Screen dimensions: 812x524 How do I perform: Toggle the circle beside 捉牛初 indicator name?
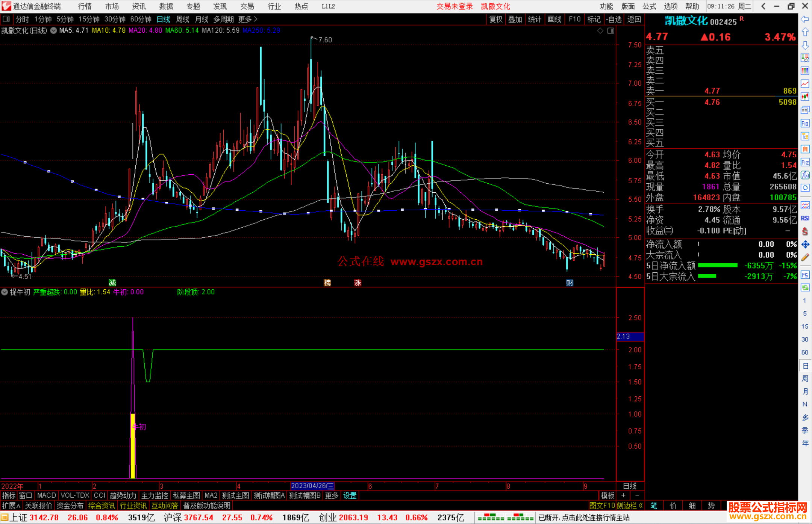point(5,292)
